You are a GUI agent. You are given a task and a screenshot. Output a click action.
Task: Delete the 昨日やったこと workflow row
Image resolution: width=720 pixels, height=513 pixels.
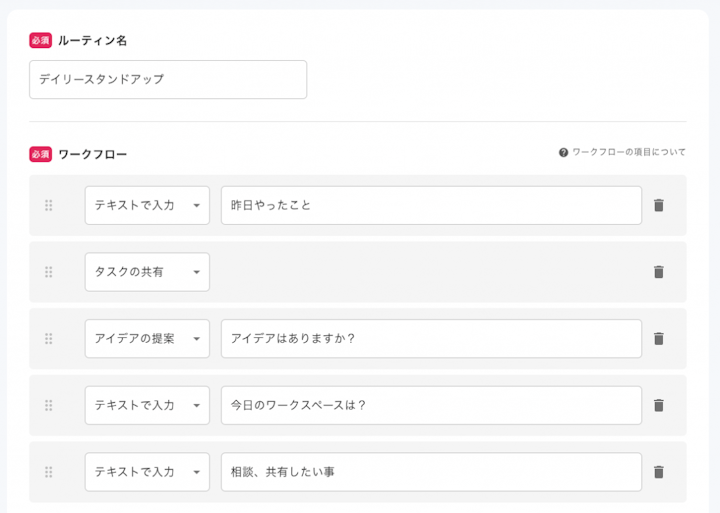pos(658,205)
